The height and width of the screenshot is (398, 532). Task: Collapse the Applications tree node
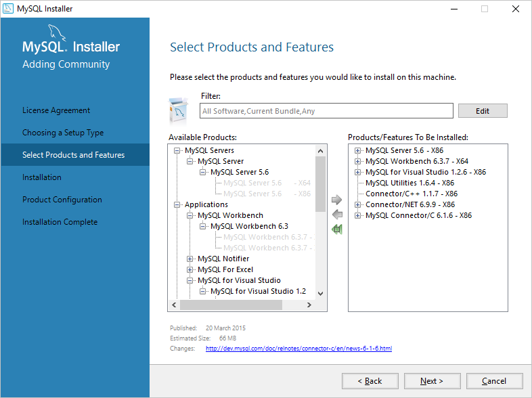(177, 204)
